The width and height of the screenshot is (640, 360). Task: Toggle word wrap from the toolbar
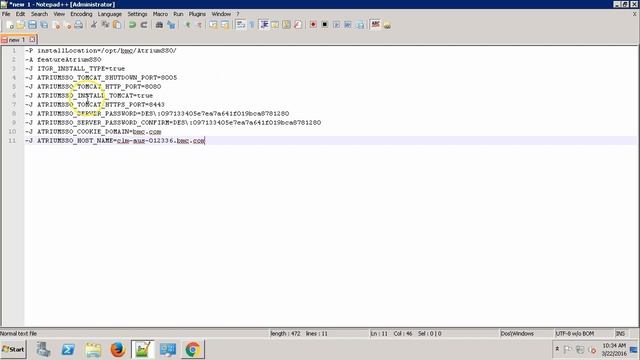click(241, 25)
